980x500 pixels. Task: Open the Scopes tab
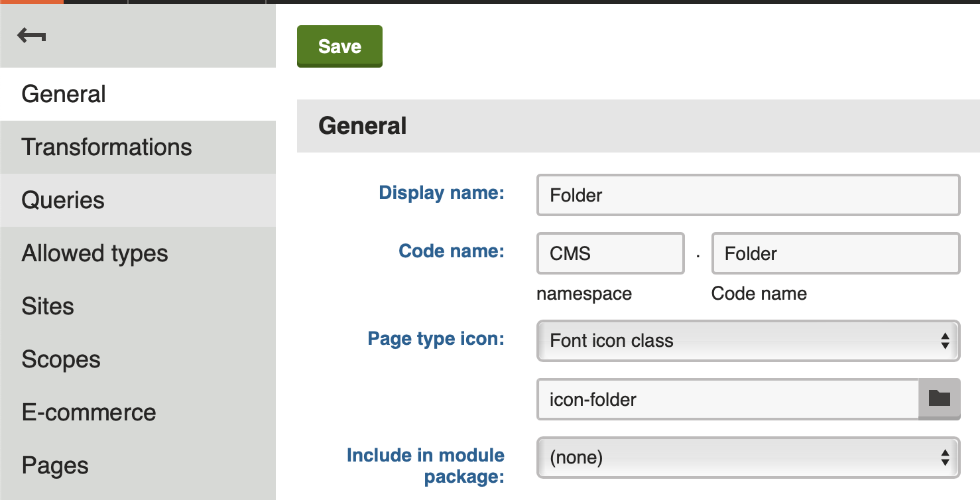point(138,359)
